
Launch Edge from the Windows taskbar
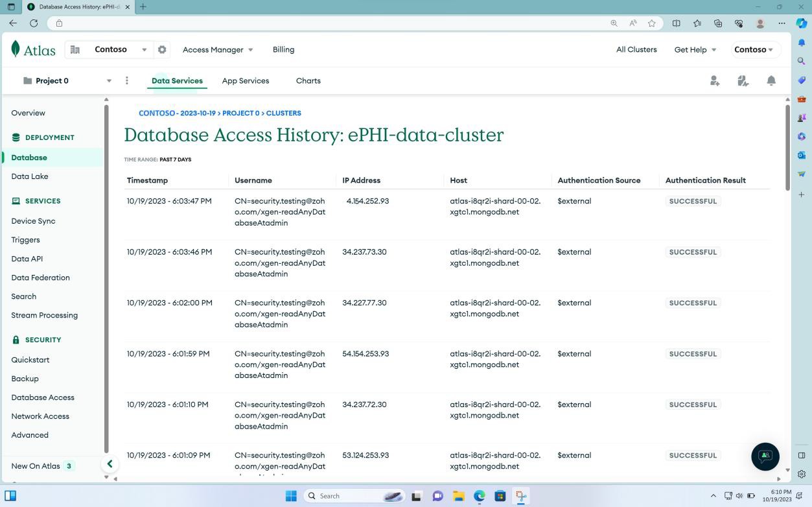(479, 495)
